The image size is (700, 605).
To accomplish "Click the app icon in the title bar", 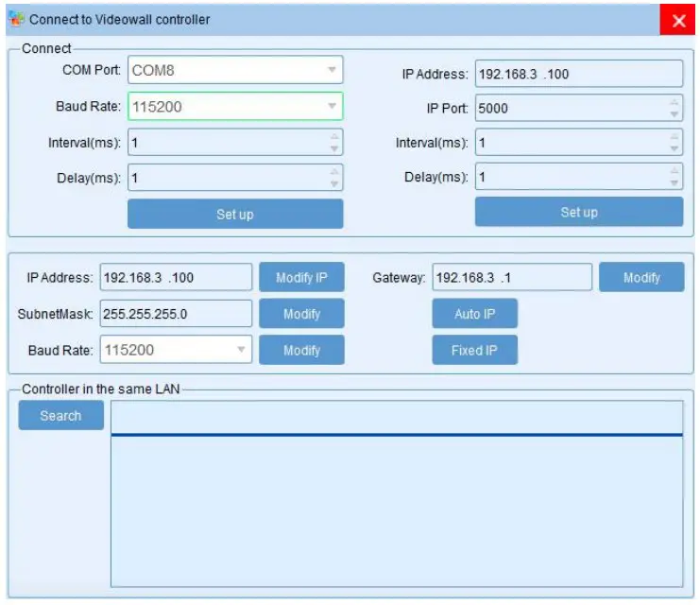I will pyautogui.click(x=16, y=19).
